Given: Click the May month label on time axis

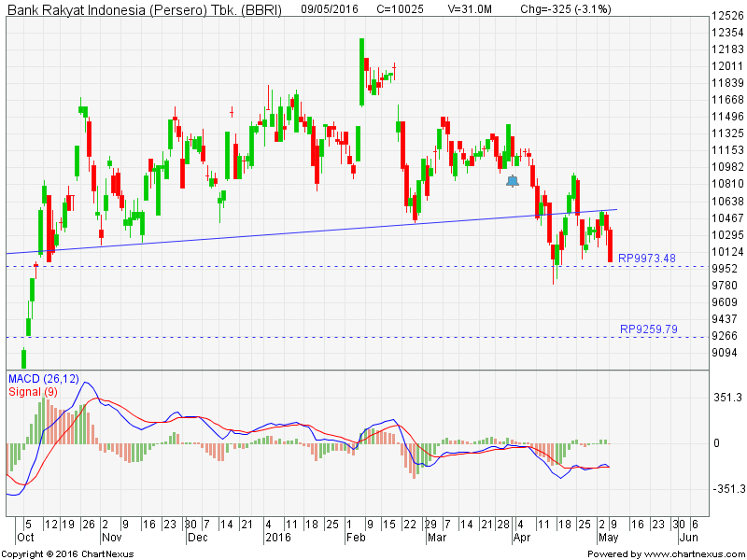Looking at the screenshot, I should tap(609, 538).
